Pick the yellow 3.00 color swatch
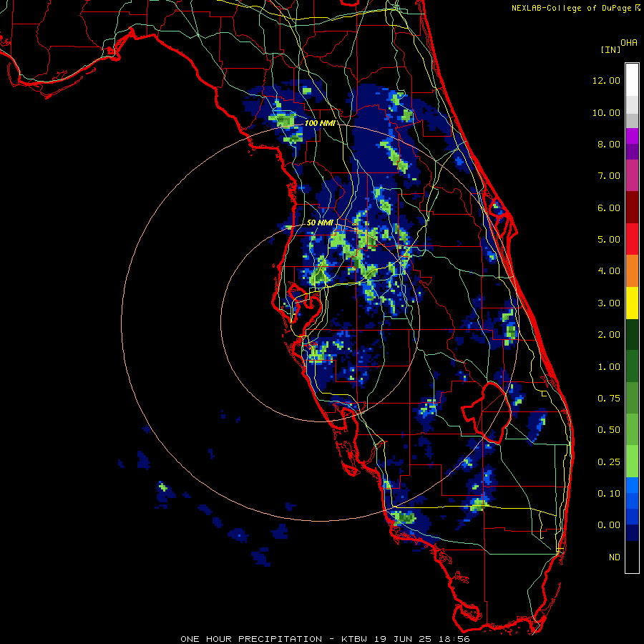The image size is (644, 644). [x=632, y=303]
